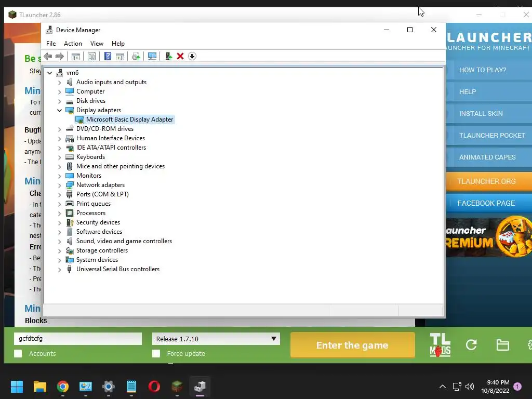Select the Monitors tree item
The image size is (532, 399).
coord(88,176)
